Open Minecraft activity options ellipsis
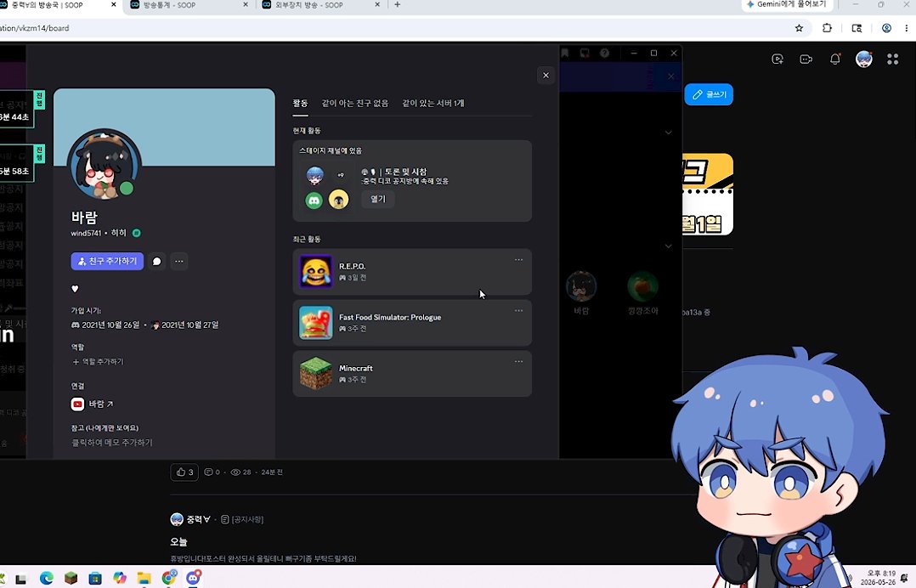 518,361
